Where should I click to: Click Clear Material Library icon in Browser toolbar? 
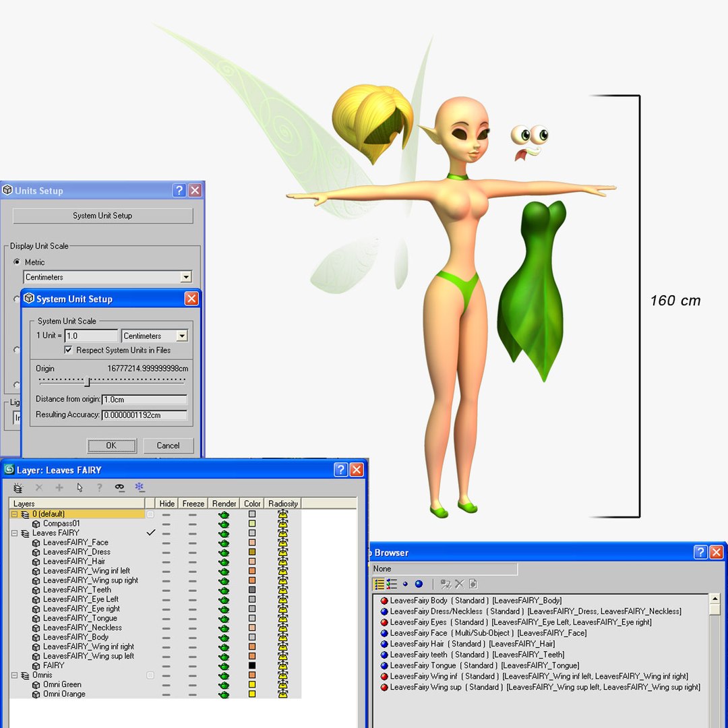click(x=473, y=584)
